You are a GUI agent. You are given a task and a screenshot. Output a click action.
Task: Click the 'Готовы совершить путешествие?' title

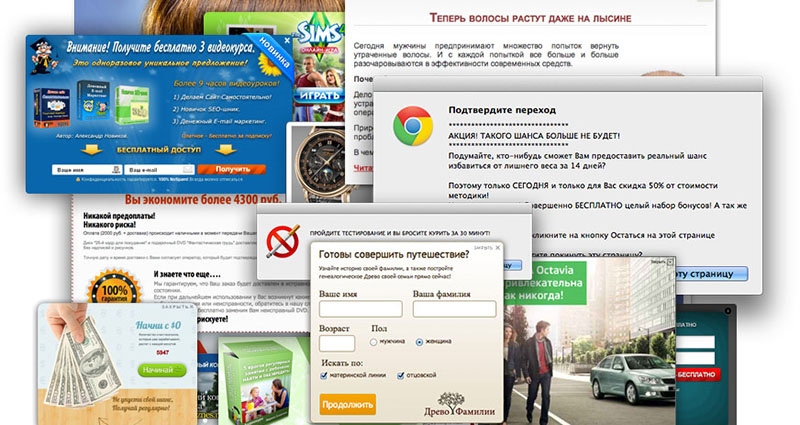(x=393, y=254)
